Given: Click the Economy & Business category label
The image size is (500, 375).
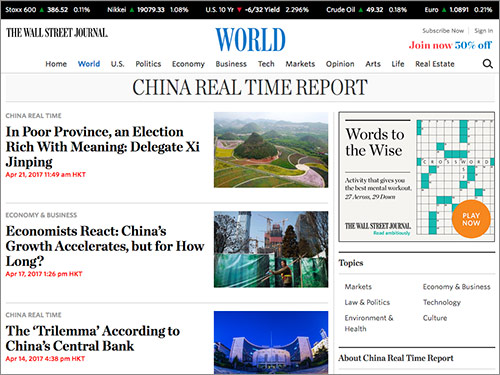Looking at the screenshot, I should point(41,215).
